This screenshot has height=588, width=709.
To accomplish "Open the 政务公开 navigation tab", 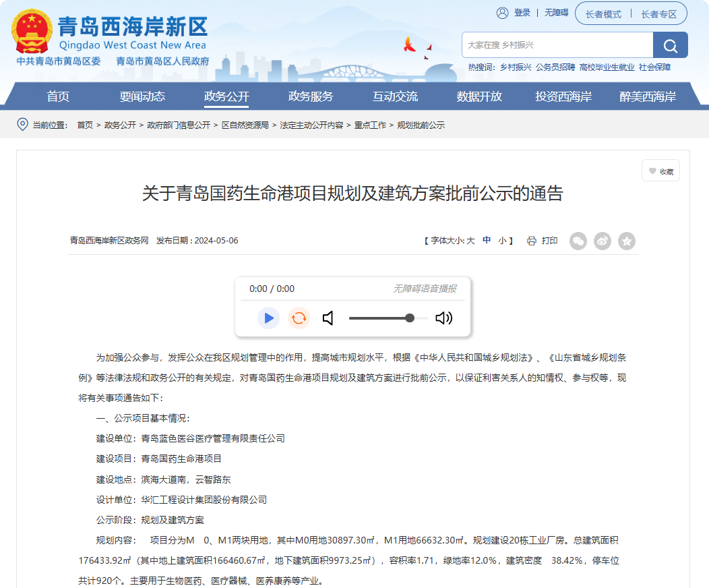I will pyautogui.click(x=228, y=96).
